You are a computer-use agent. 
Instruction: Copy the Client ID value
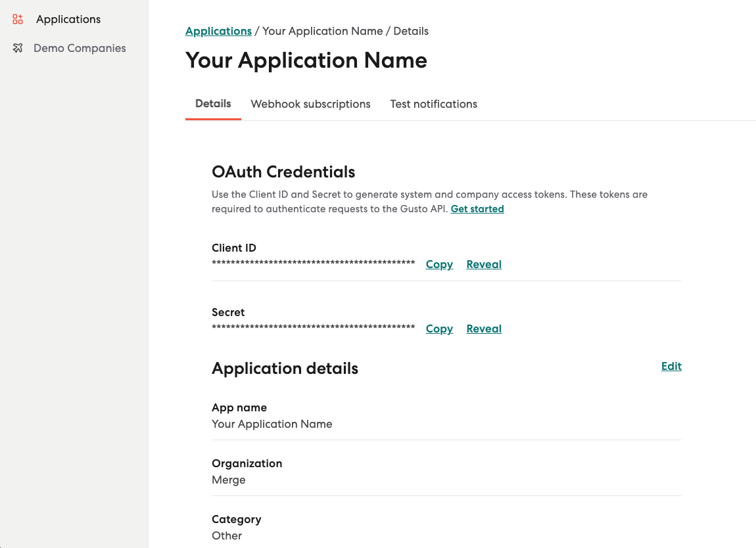pos(439,264)
